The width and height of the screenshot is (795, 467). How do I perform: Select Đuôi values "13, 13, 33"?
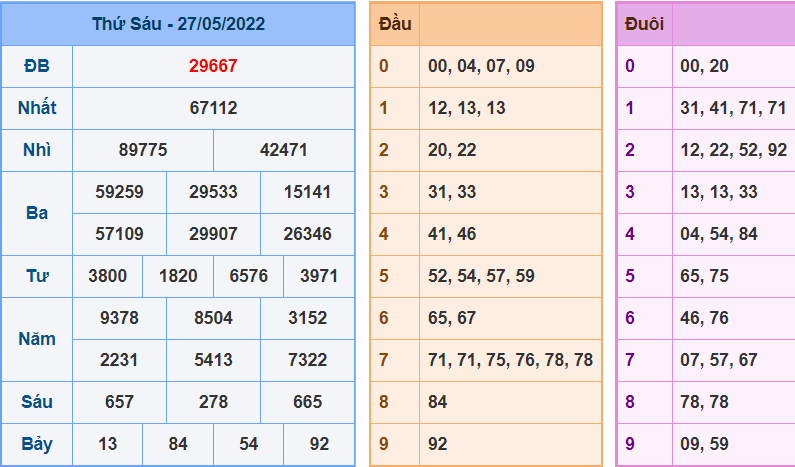pyautogui.click(x=719, y=192)
